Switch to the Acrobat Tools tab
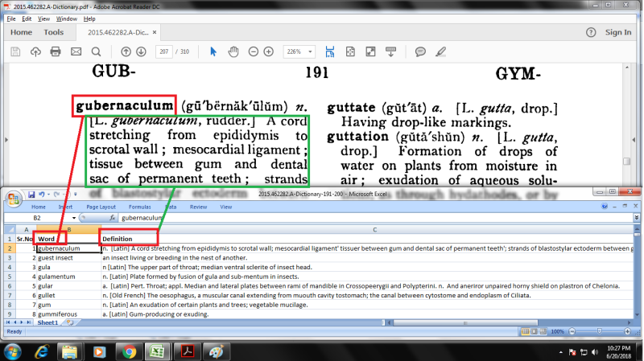 click(x=54, y=32)
